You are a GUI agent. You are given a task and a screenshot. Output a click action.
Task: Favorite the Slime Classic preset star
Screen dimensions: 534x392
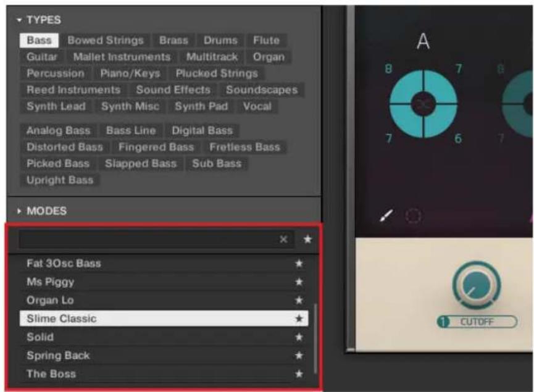click(299, 319)
